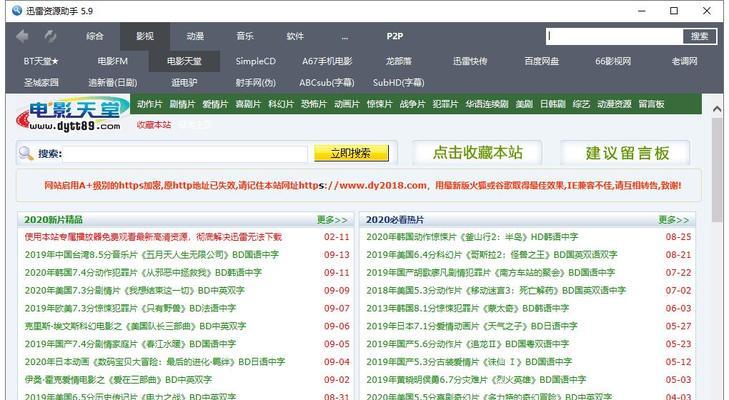Select the P2P tab
Image resolution: width=729 pixels, height=400 pixels.
pyautogui.click(x=395, y=36)
